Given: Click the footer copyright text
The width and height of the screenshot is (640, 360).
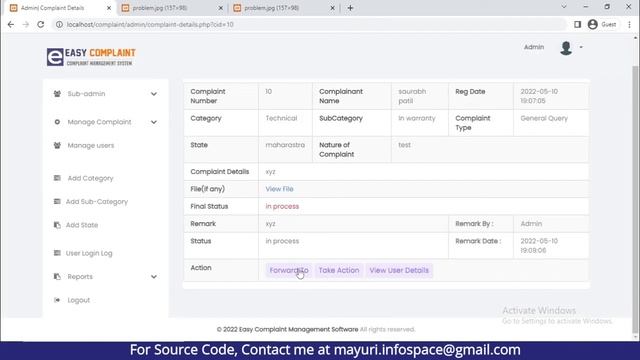Looking at the screenshot, I should tap(316, 329).
